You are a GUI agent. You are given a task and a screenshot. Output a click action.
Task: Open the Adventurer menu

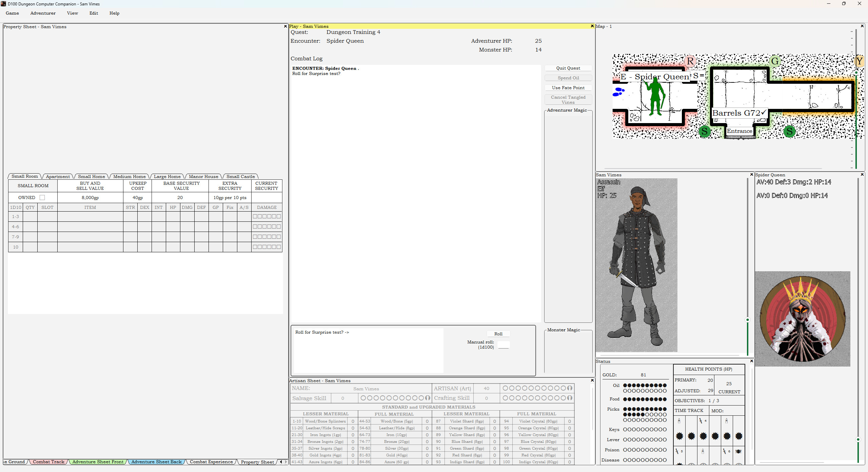43,13
